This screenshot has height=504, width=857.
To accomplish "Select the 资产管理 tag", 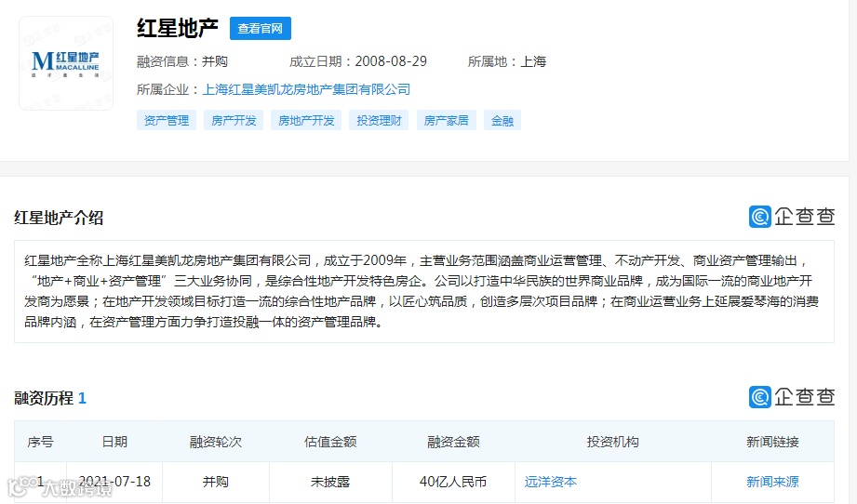I will click(x=167, y=121).
